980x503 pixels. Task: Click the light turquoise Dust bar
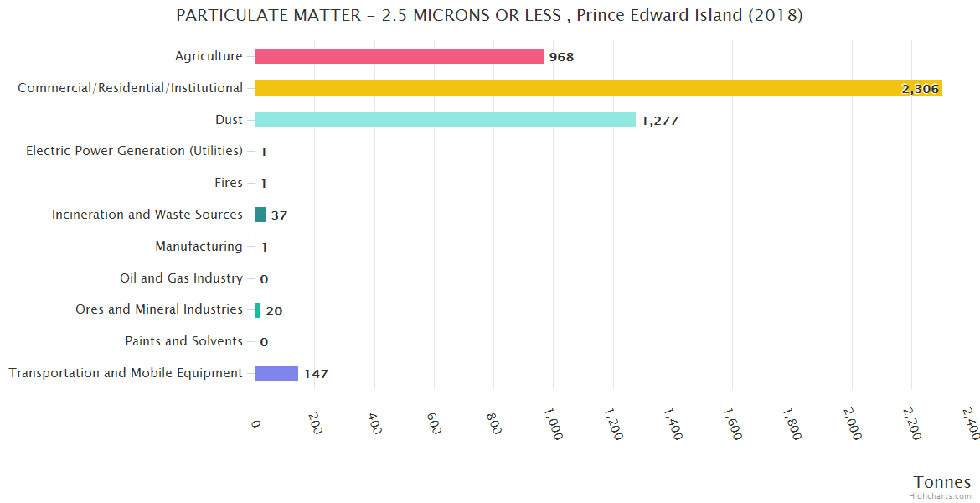click(445, 120)
